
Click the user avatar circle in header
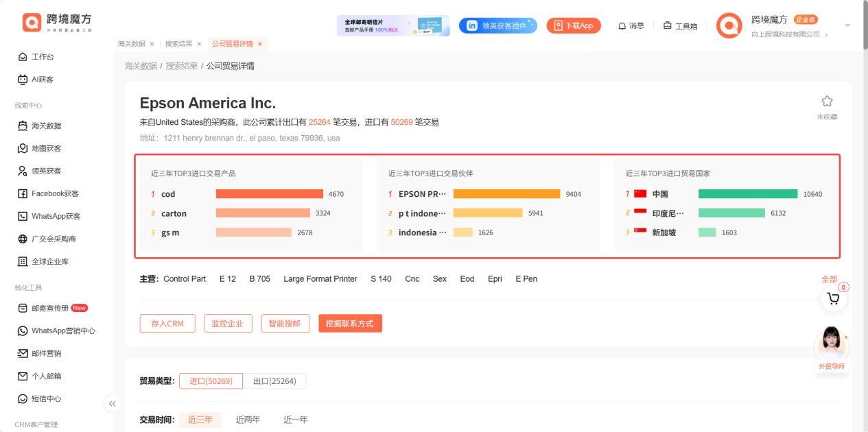point(729,26)
